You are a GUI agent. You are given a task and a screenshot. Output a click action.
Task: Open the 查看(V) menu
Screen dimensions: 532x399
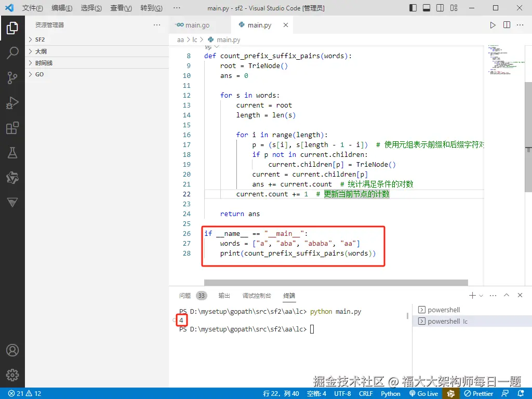pyautogui.click(x=121, y=8)
